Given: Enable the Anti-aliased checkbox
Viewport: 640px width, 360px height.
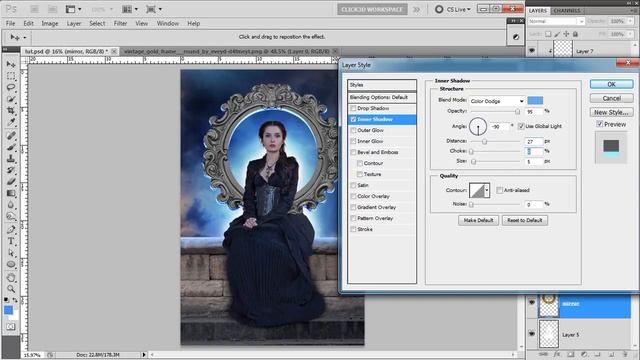Looking at the screenshot, I should point(499,190).
